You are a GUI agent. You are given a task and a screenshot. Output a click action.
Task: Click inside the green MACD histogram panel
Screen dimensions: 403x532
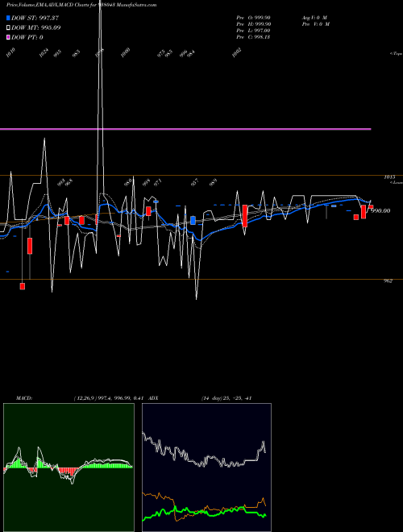coord(69,468)
